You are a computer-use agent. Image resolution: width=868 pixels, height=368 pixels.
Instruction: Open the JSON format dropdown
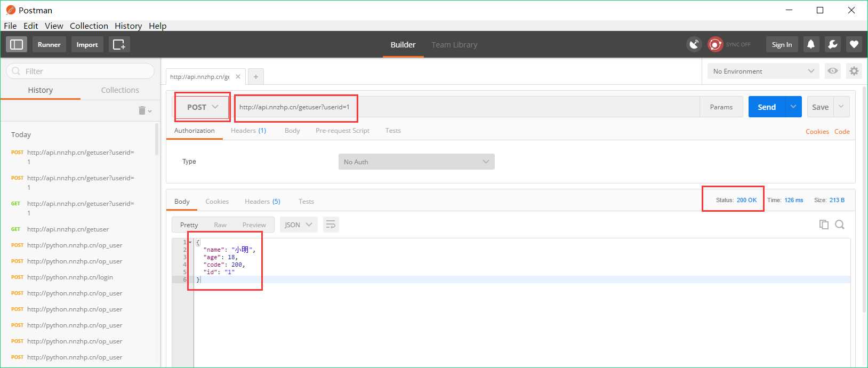tap(299, 225)
